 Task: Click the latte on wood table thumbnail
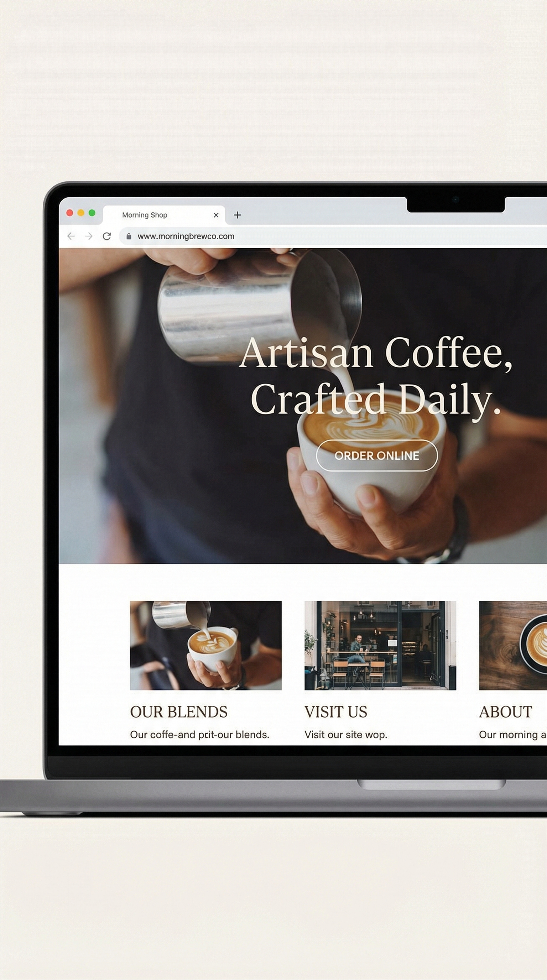pyautogui.click(x=513, y=646)
